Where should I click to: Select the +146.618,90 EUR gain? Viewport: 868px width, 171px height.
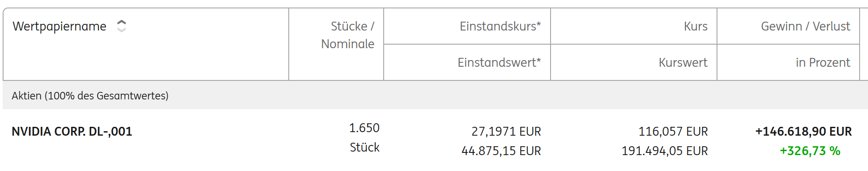click(804, 131)
